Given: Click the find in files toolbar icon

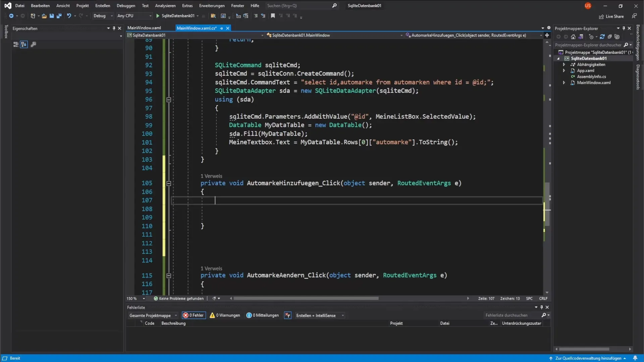Looking at the screenshot, I should coord(213,16).
